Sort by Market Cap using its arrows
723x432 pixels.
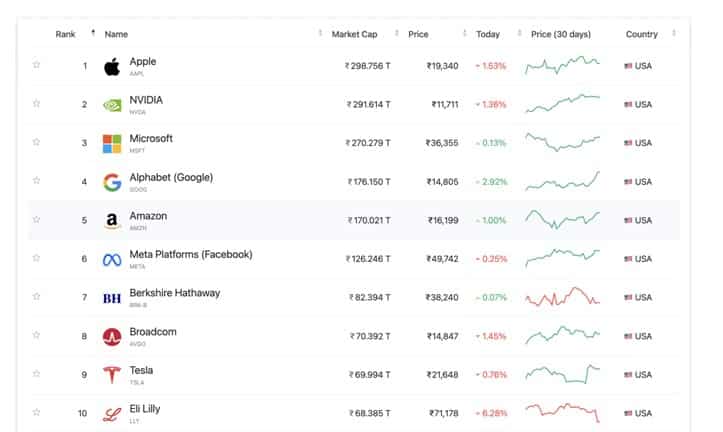pos(397,33)
